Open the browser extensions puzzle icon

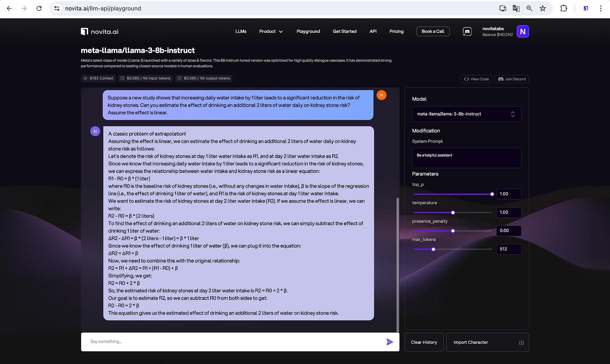coord(563,8)
